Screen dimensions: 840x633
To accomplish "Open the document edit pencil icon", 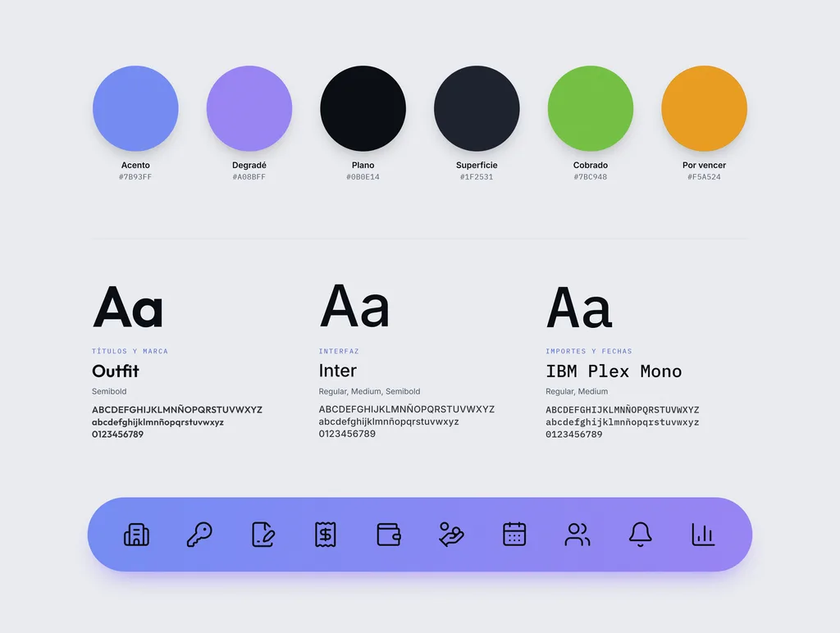I will [x=263, y=535].
